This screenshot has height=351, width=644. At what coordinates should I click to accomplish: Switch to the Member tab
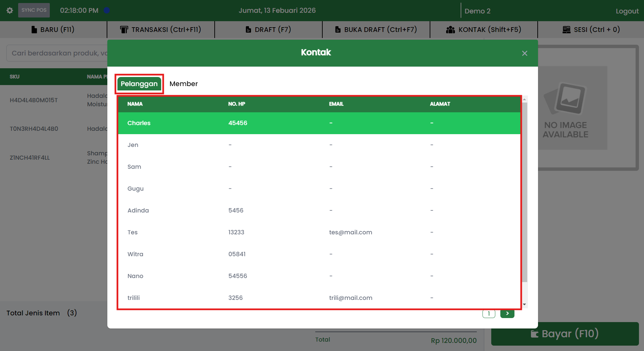[x=183, y=84]
